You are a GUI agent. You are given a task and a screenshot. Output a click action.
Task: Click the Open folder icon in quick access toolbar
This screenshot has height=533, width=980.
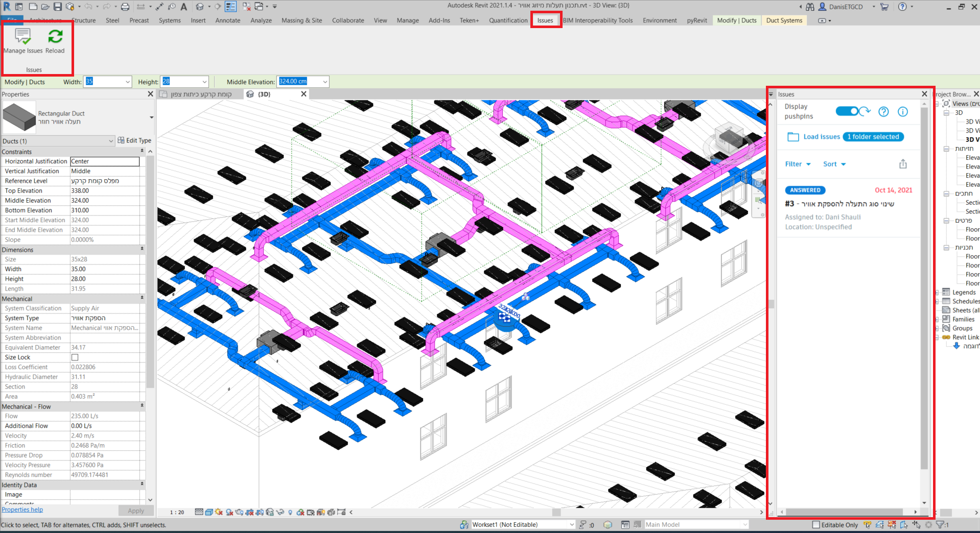(45, 7)
